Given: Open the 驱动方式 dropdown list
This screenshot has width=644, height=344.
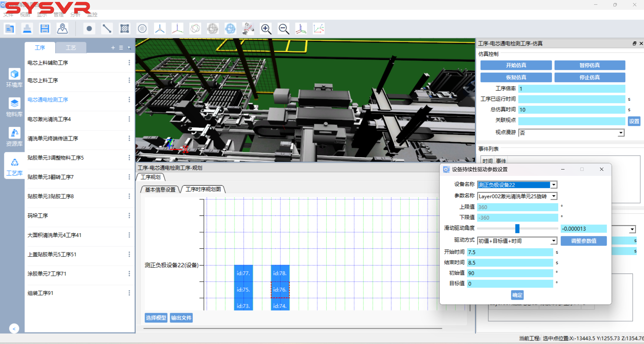Looking at the screenshot, I should (x=554, y=241).
